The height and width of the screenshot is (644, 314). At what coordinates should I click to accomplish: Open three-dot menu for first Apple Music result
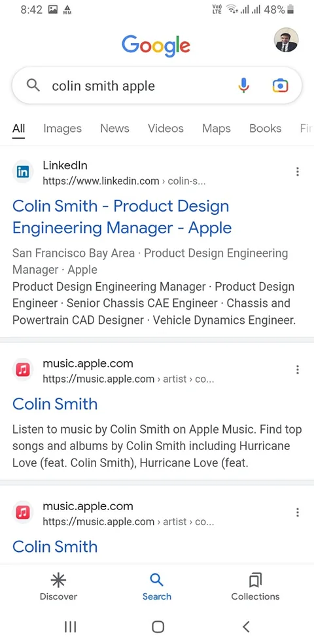pos(298,370)
